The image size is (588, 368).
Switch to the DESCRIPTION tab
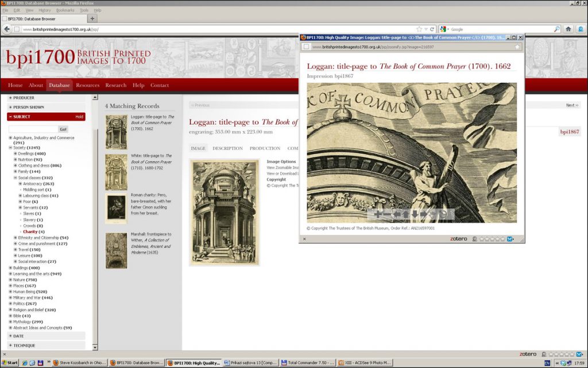[227, 148]
